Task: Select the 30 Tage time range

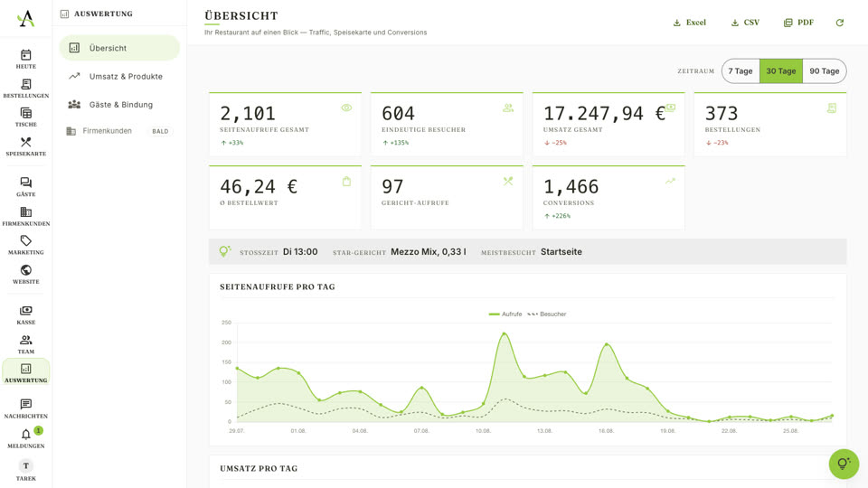Action: (781, 71)
